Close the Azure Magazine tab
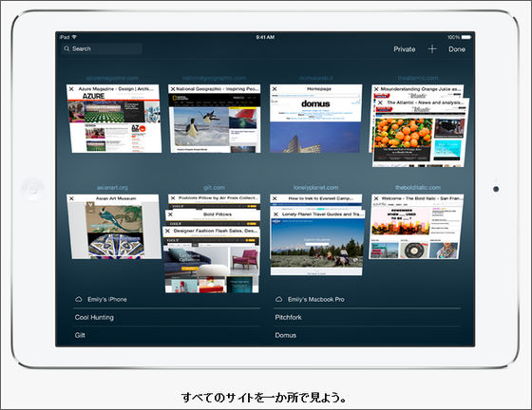 point(71,89)
